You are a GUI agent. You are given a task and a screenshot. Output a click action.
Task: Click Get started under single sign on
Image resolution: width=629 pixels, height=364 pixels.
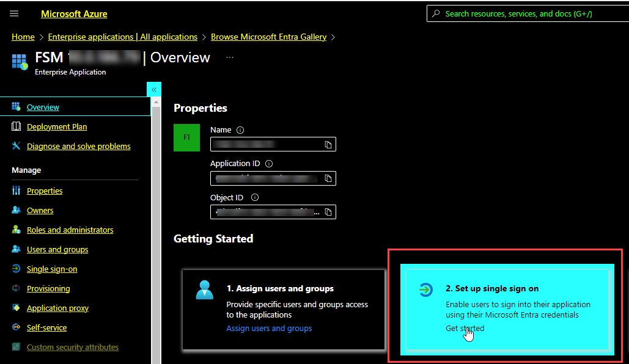[x=465, y=328]
